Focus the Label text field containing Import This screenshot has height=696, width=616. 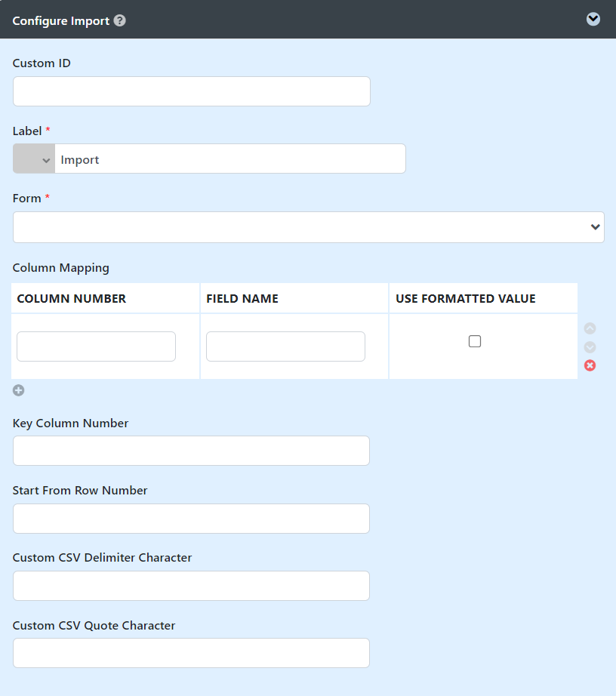(x=230, y=159)
